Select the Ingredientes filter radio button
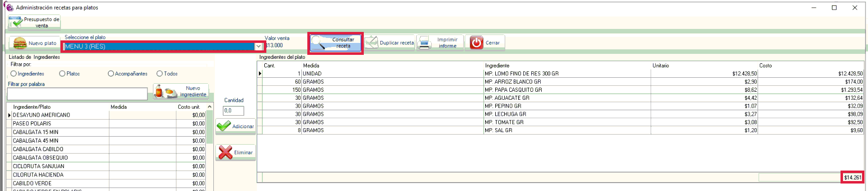The image size is (868, 191). click(13, 74)
